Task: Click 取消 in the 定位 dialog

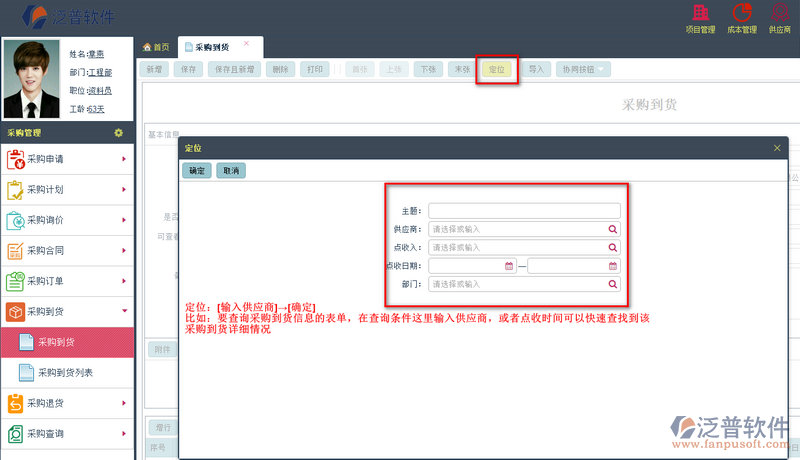Action: point(231,170)
